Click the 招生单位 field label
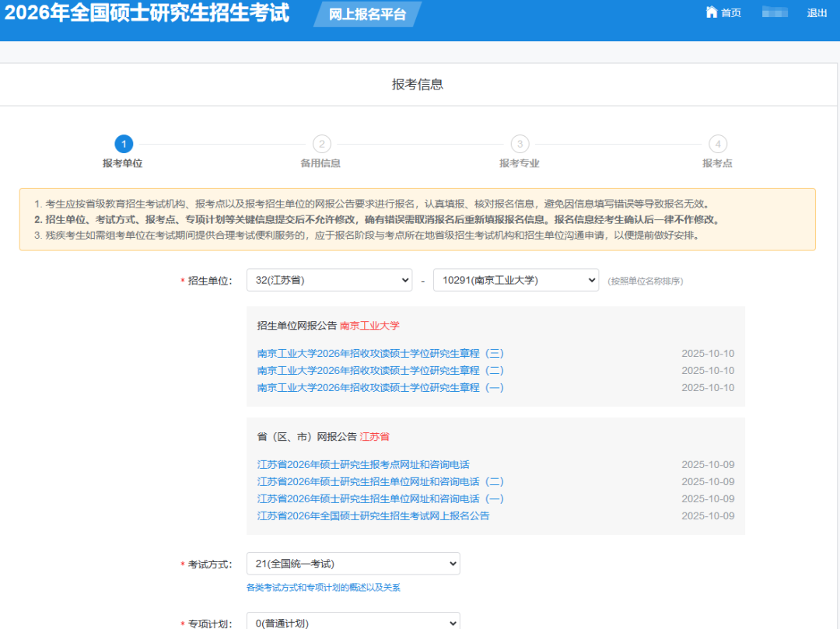The image size is (840, 629). click(x=209, y=281)
